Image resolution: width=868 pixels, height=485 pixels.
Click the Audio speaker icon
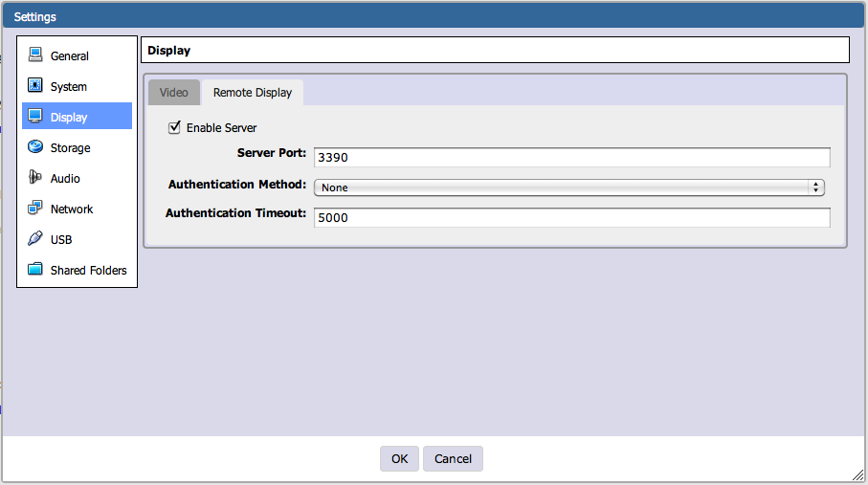(35, 178)
